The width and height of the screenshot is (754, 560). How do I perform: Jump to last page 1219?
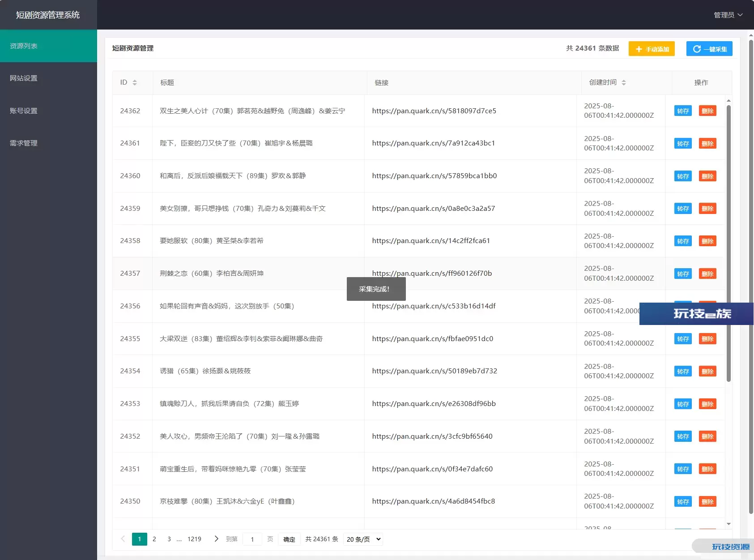coord(194,539)
